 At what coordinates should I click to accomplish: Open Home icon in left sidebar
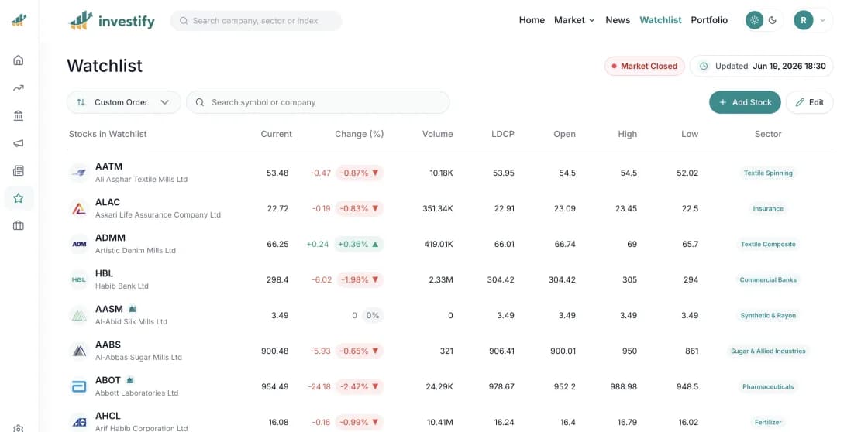click(x=19, y=60)
